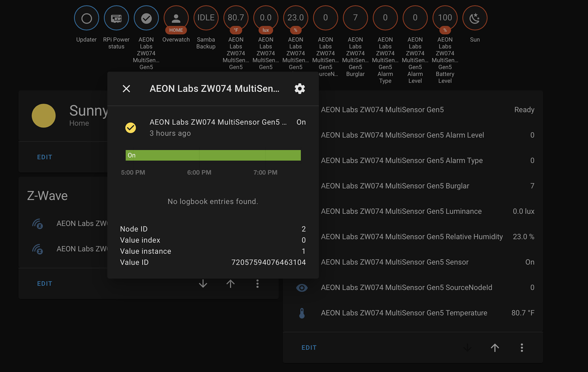The width and height of the screenshot is (588, 372).
Task: Move the Z-Wave card down
Action: [x=203, y=284]
